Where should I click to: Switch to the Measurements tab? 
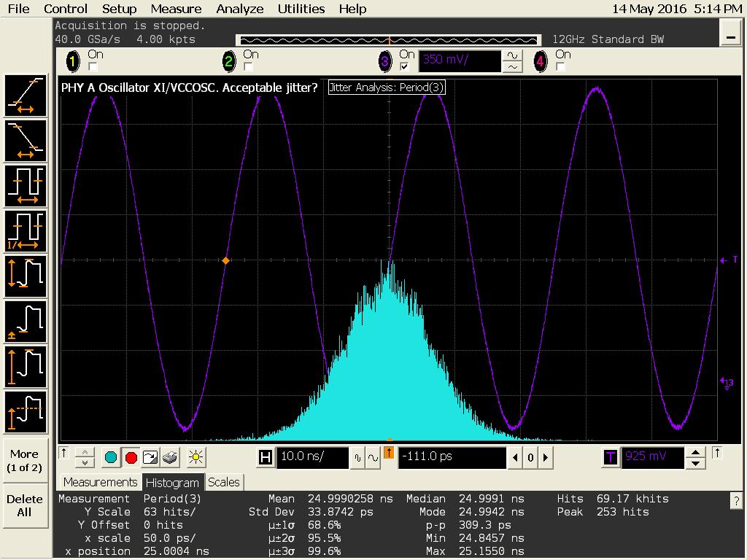pos(100,483)
